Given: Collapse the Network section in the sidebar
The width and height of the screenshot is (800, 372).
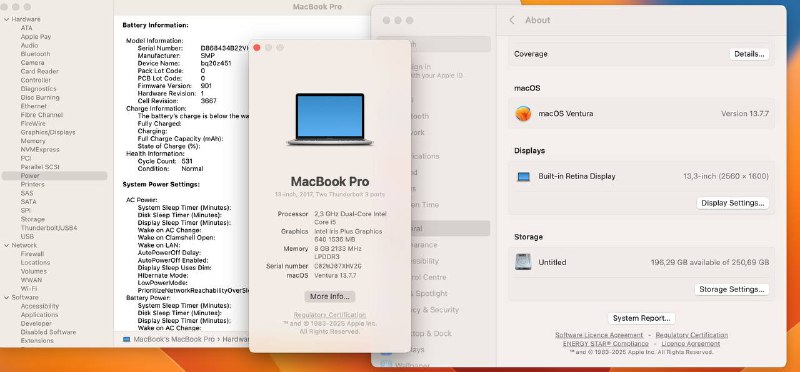Looking at the screenshot, I should 6,245.
